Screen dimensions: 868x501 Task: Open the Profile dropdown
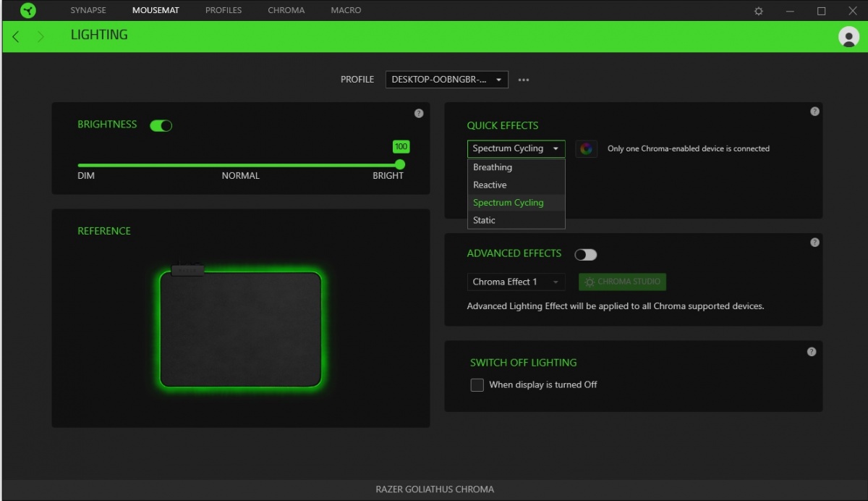tap(447, 80)
